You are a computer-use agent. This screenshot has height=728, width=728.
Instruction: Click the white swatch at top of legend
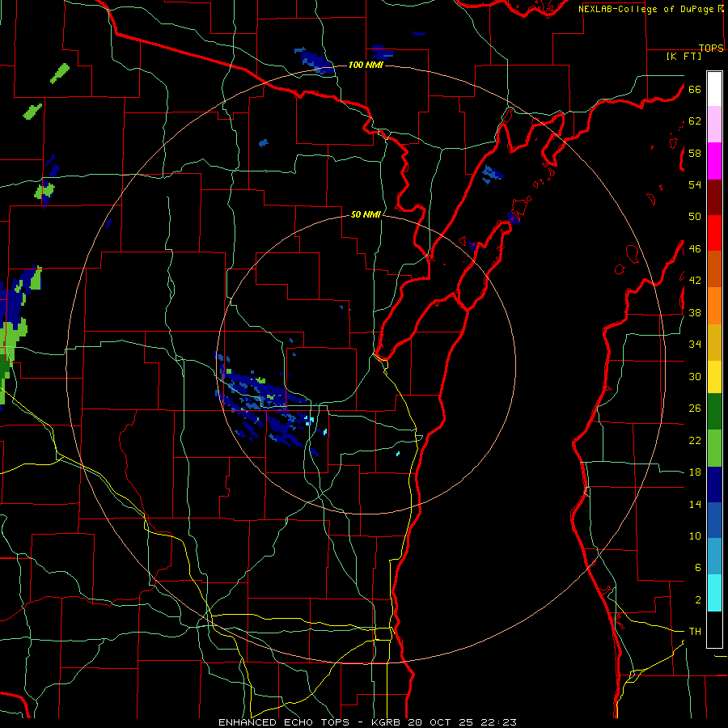click(x=714, y=89)
